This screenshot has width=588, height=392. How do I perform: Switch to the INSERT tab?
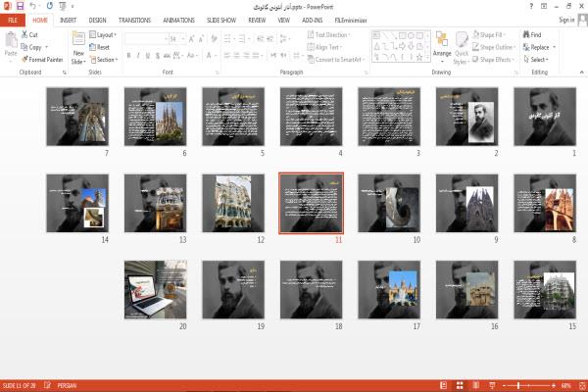tap(68, 21)
